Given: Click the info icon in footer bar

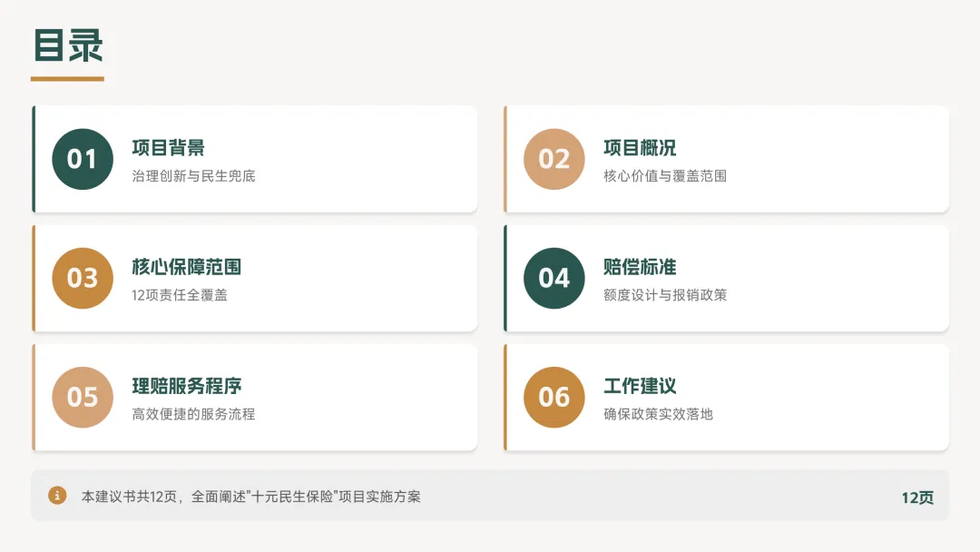Looking at the screenshot, I should coord(57,496).
